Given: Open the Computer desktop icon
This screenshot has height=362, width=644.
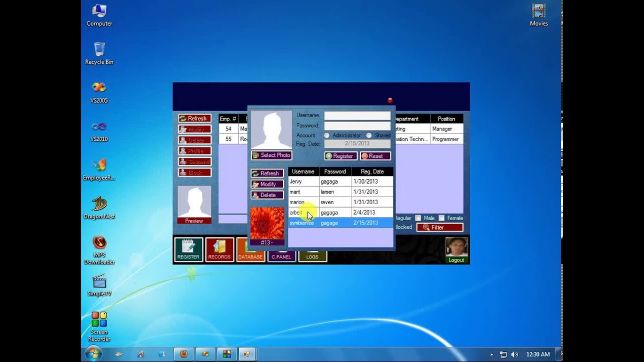Looking at the screenshot, I should 99,15.
